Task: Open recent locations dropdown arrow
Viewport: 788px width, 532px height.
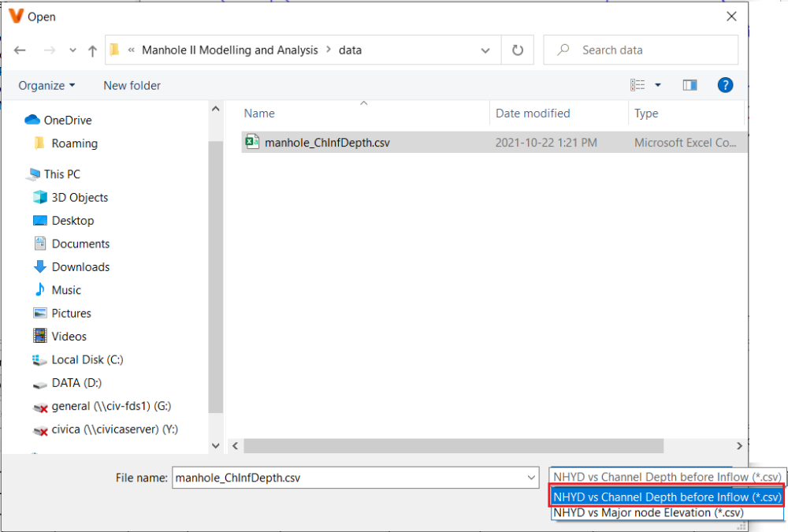Action: coord(72,50)
